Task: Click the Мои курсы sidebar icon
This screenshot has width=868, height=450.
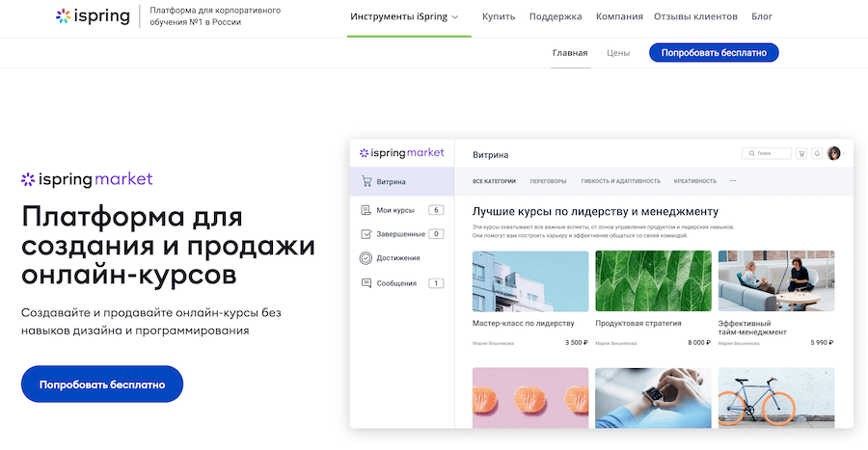Action: pyautogui.click(x=366, y=210)
